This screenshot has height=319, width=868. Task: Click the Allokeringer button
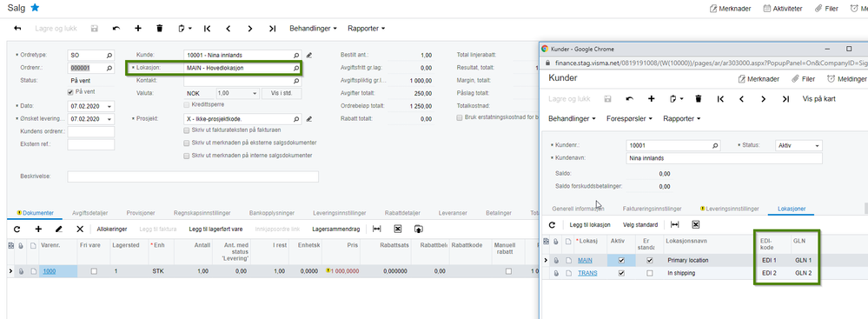[x=112, y=229]
